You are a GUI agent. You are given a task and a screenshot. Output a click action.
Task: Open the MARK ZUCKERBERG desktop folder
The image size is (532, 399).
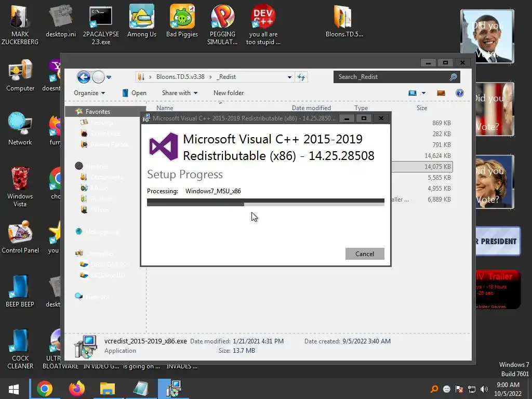click(x=20, y=24)
